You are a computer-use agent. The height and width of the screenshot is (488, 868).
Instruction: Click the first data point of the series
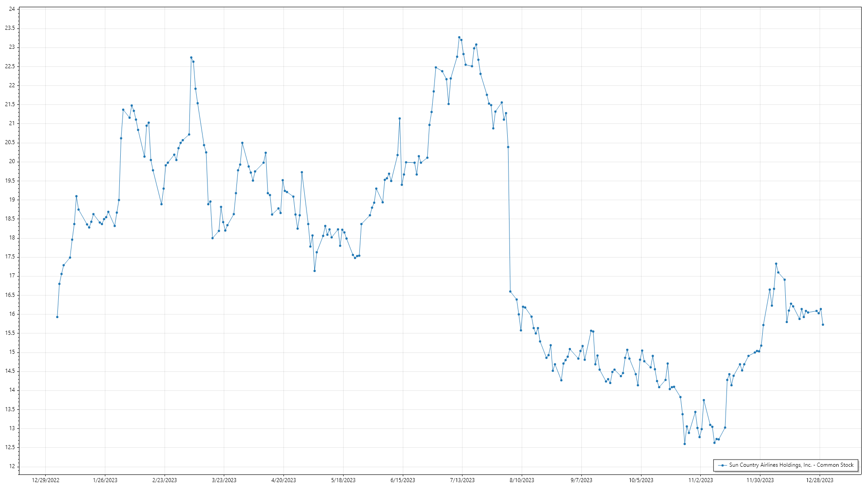coord(57,317)
